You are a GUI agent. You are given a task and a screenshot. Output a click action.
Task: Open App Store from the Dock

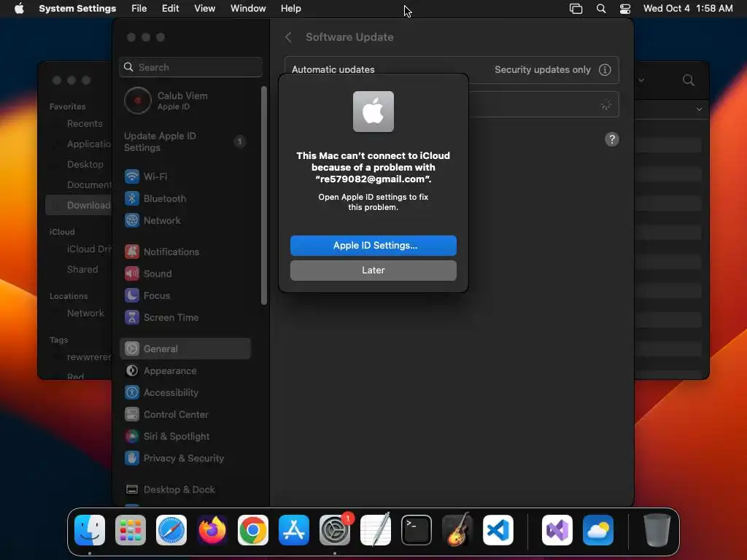click(x=294, y=529)
